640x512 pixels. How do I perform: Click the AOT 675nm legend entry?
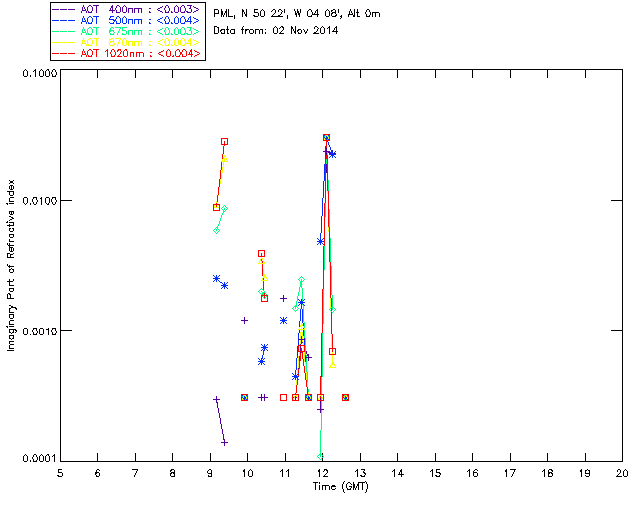point(127,31)
